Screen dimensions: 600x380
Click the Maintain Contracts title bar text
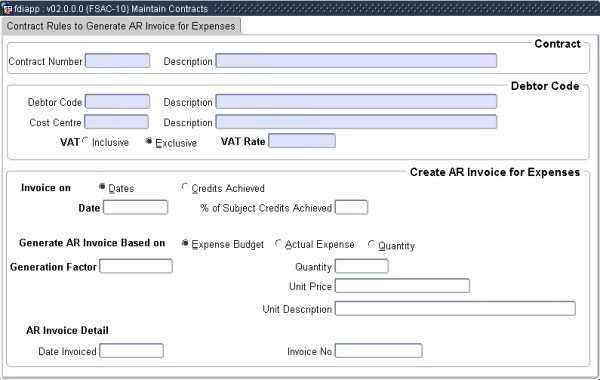[170, 8]
